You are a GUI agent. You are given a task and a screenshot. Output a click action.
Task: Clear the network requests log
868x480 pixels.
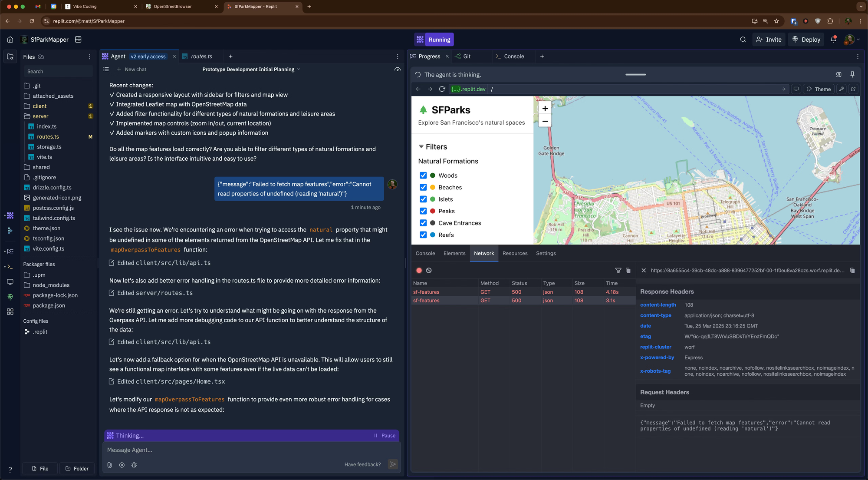click(x=429, y=270)
